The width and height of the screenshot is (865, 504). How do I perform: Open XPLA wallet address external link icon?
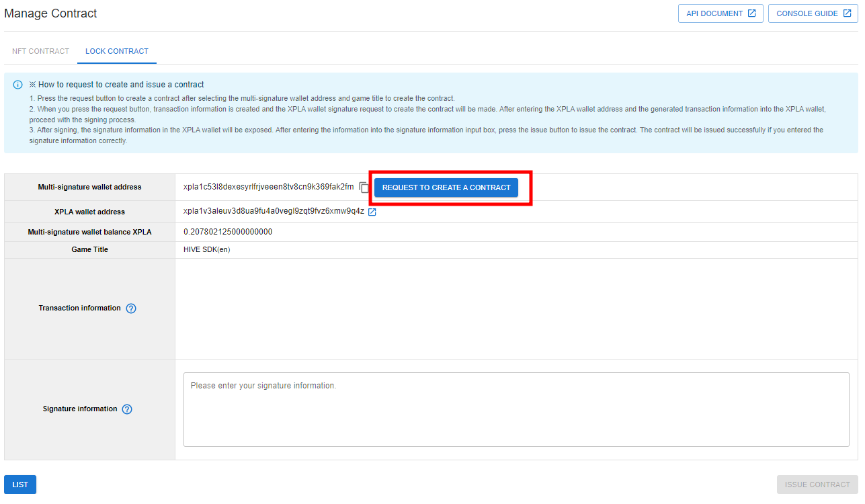click(372, 212)
